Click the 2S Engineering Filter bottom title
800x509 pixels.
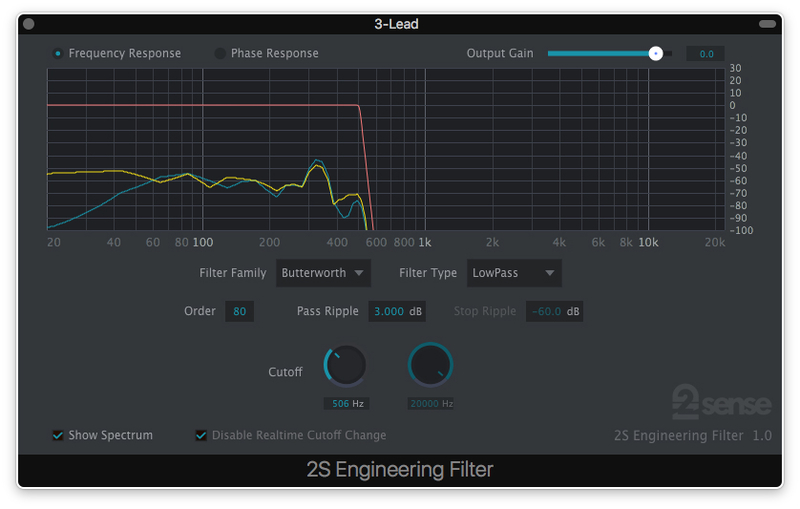click(400, 470)
